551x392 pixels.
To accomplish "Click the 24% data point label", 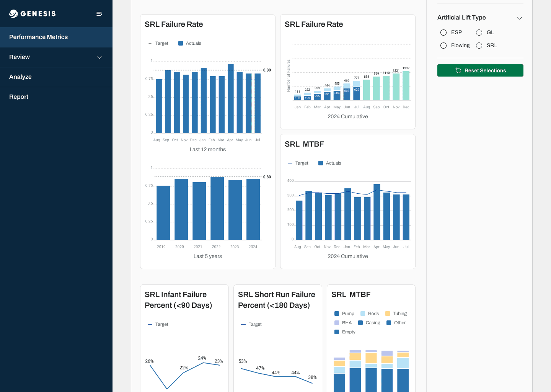I will [x=202, y=358].
